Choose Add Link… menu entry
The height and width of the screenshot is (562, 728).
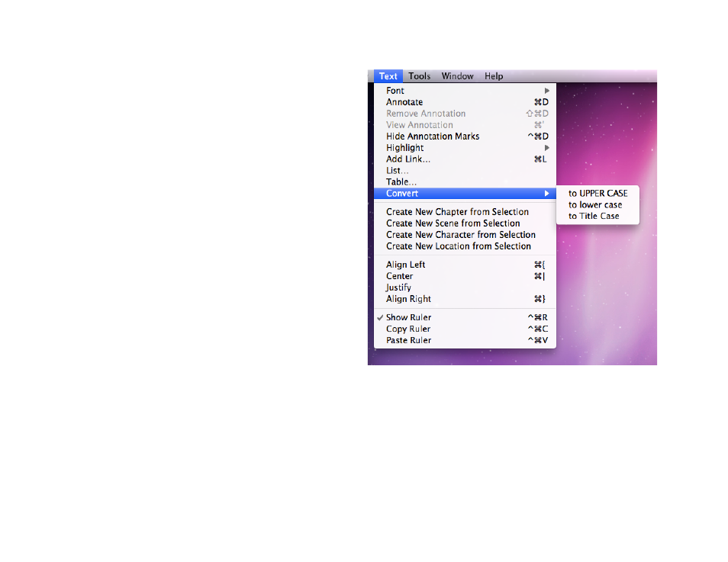point(465,159)
